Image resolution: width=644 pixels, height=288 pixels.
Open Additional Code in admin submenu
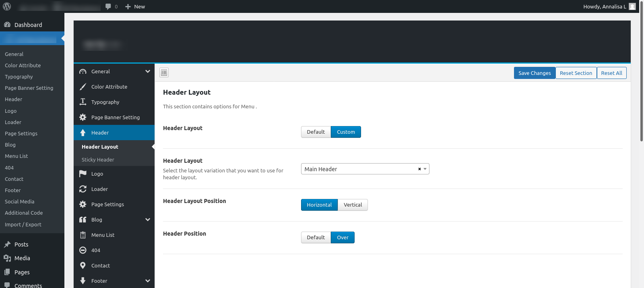[24, 213]
